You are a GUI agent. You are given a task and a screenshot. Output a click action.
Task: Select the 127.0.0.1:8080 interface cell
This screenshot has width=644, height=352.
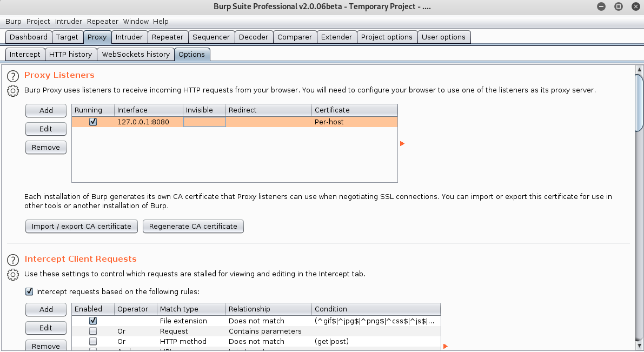point(149,122)
